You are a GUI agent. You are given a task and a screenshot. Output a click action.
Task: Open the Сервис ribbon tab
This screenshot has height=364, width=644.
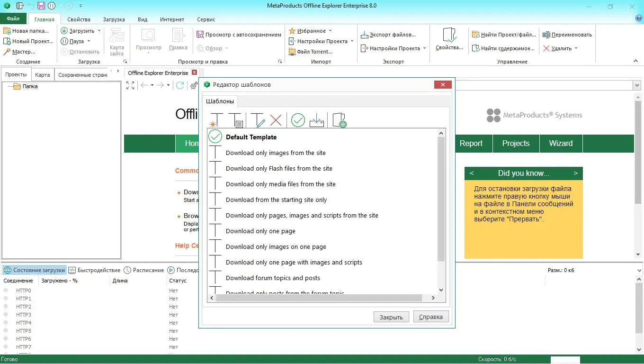click(206, 19)
